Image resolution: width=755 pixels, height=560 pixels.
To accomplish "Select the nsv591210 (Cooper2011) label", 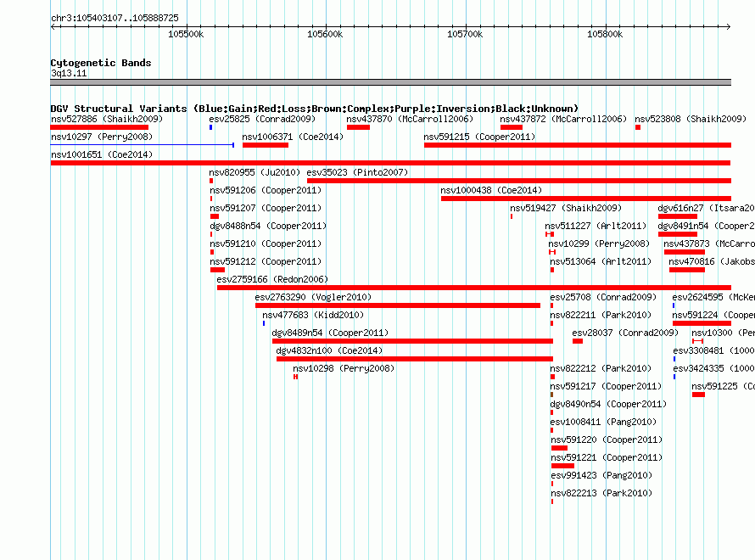I will (266, 244).
